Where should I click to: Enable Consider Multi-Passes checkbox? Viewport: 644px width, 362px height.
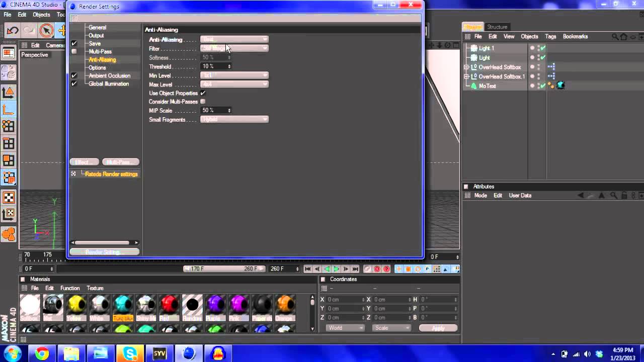(x=203, y=102)
